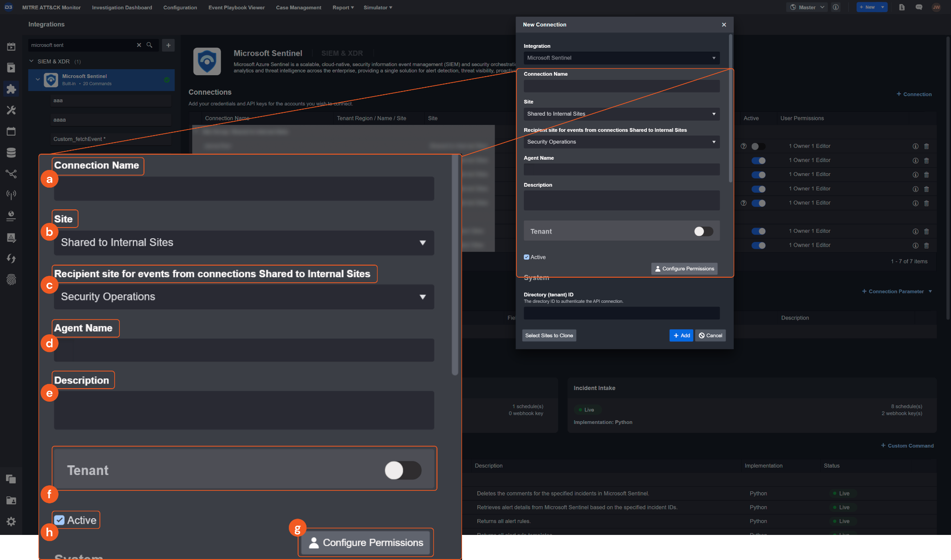Click the Connection Name input field
Viewport: 951px width, 560px height.
621,86
